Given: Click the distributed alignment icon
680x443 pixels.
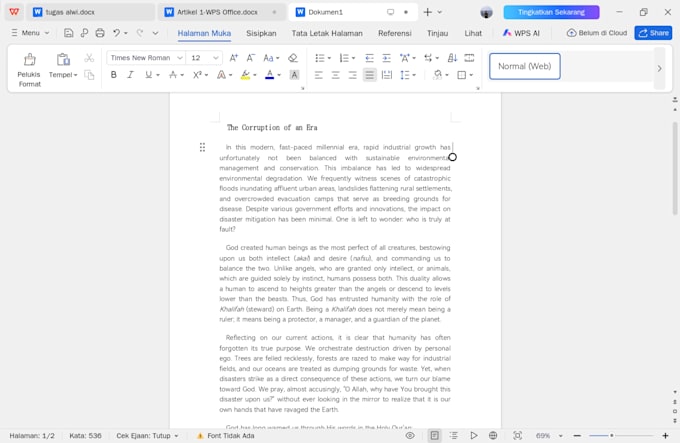Looking at the screenshot, I should click(386, 75).
